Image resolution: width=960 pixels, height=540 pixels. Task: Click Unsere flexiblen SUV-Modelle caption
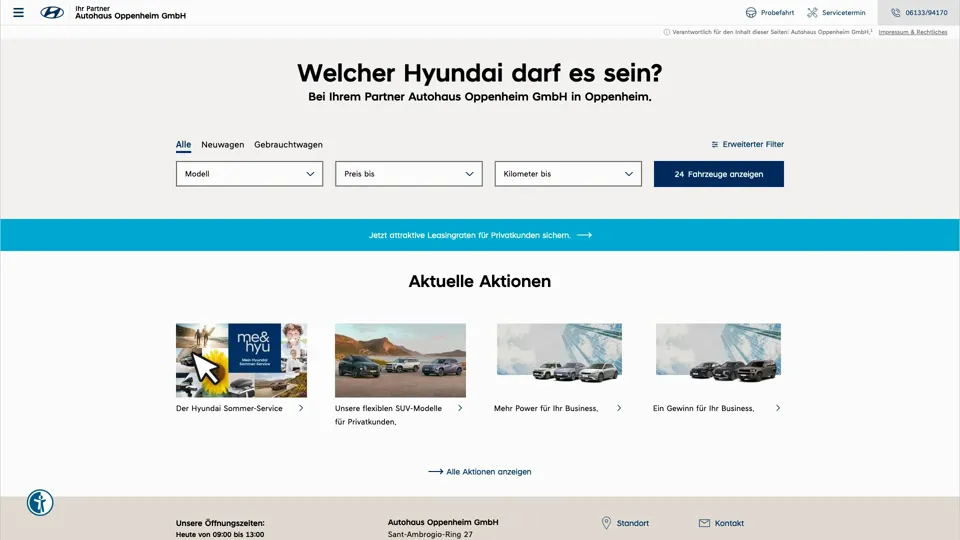click(388, 415)
